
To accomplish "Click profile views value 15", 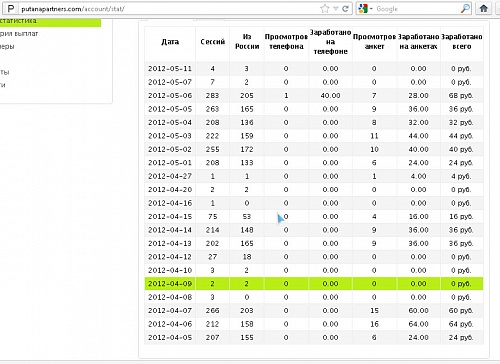I will [374, 311].
